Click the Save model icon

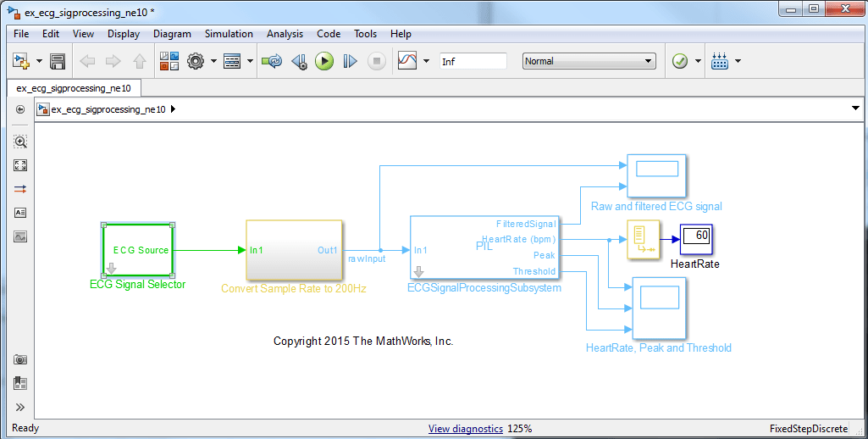58,61
